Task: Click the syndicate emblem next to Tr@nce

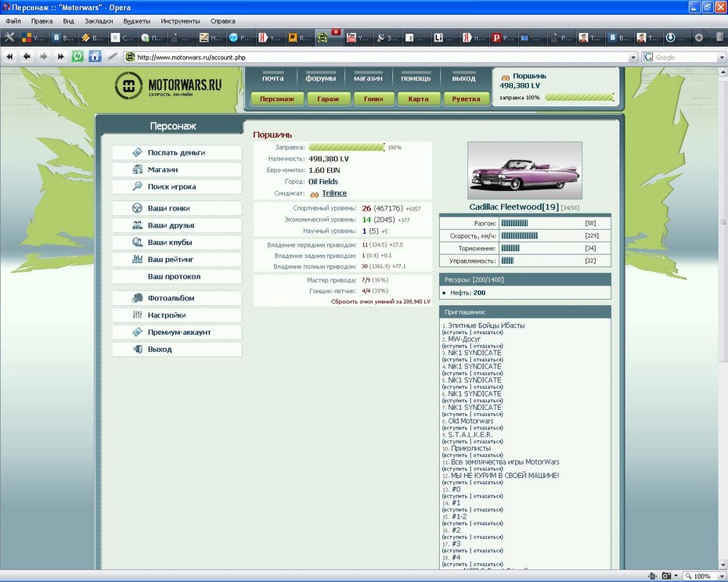Action: (x=315, y=194)
